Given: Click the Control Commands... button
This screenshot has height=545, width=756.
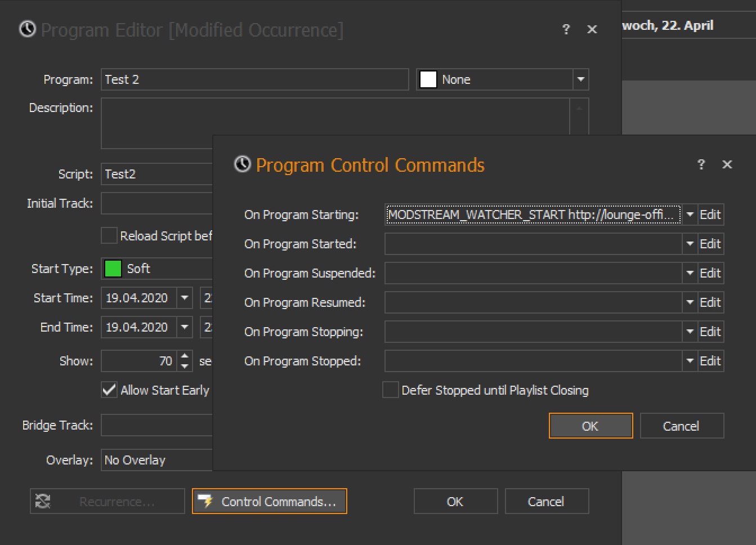Looking at the screenshot, I should coord(270,501).
